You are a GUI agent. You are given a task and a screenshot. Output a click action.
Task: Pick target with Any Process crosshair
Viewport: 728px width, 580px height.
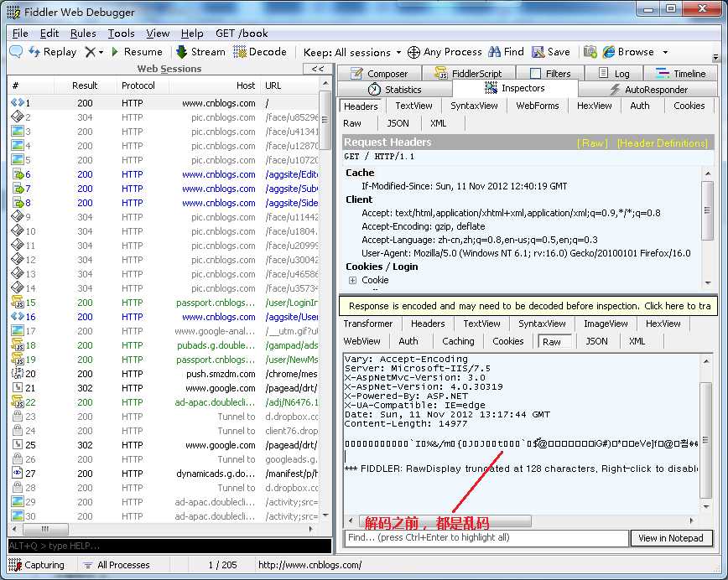413,52
